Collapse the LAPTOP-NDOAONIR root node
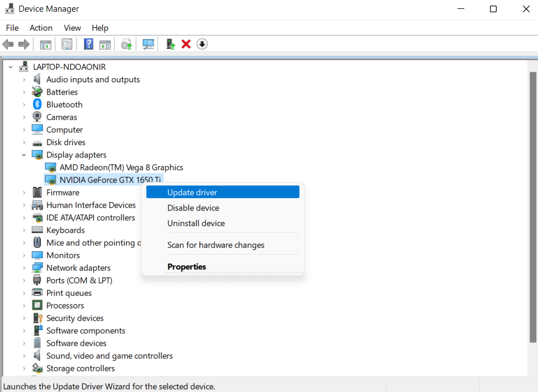This screenshot has height=392, width=538. point(11,67)
